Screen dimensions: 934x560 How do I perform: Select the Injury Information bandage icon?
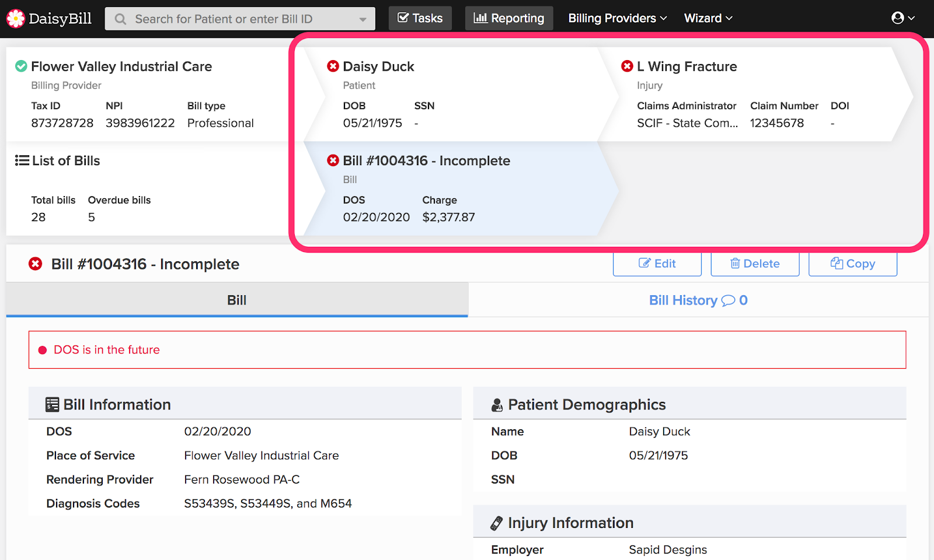click(x=497, y=522)
